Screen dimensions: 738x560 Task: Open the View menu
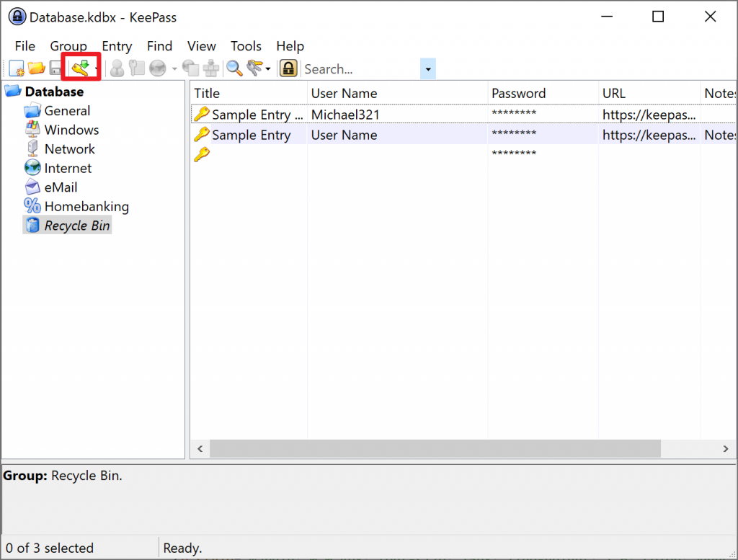coord(202,46)
